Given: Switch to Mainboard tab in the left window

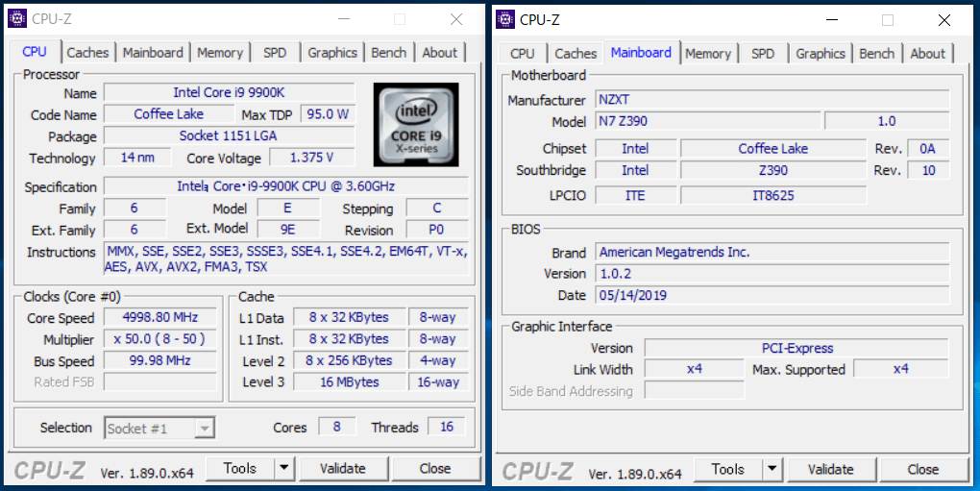Looking at the screenshot, I should [x=153, y=53].
